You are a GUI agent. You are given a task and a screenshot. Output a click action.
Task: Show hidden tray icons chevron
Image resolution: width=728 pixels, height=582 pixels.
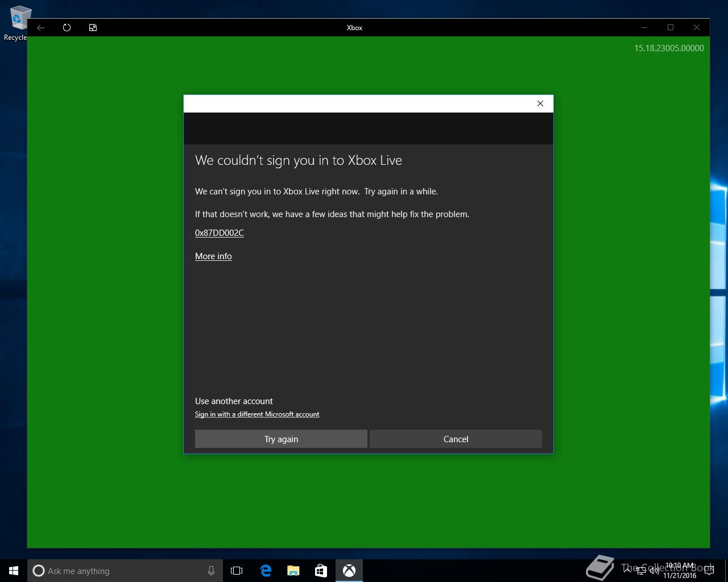click(627, 571)
